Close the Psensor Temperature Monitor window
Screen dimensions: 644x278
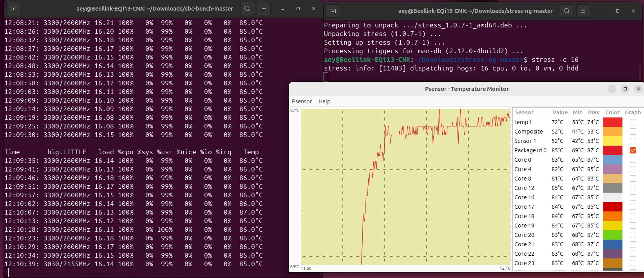point(639,89)
